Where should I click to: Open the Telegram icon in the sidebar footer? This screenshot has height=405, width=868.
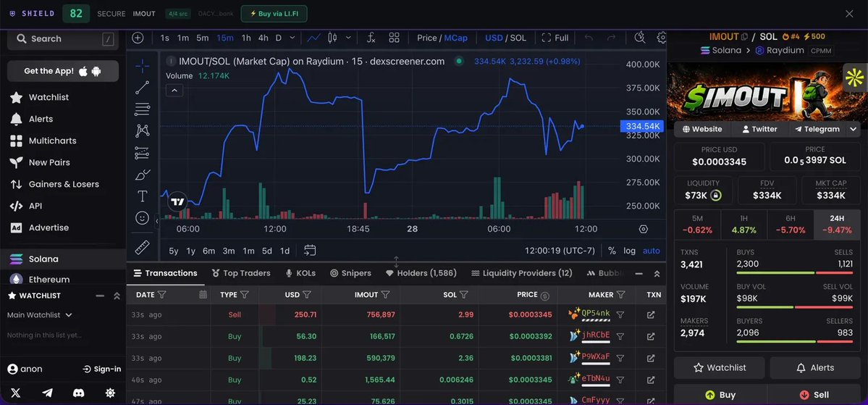pos(48,393)
